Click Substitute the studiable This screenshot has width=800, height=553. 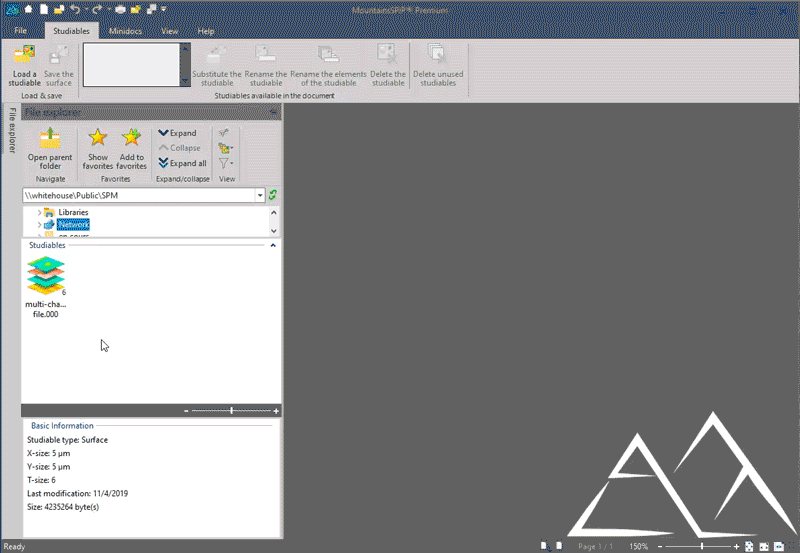pos(217,65)
